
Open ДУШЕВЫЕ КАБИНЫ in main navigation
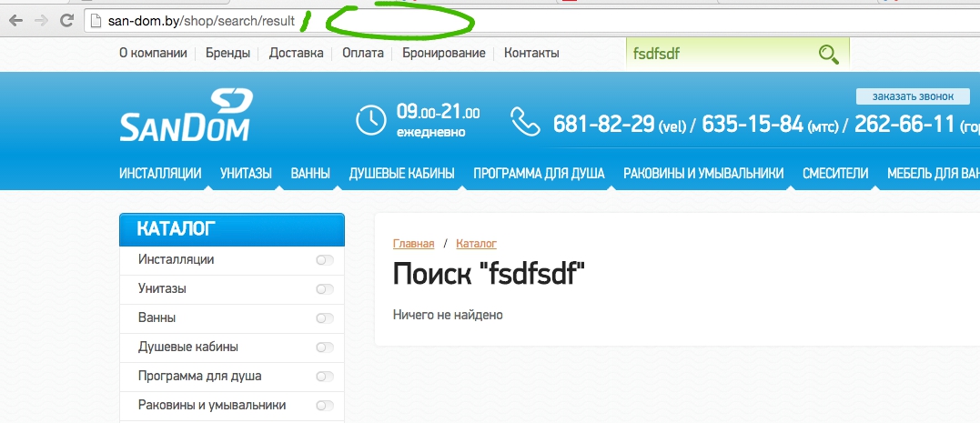pyautogui.click(x=401, y=173)
